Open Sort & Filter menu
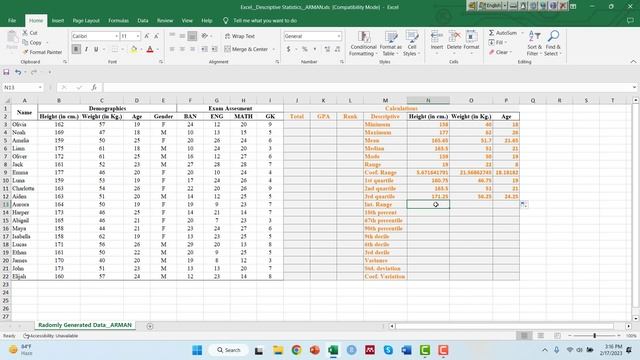The width and height of the screenshot is (640, 360). (x=534, y=43)
